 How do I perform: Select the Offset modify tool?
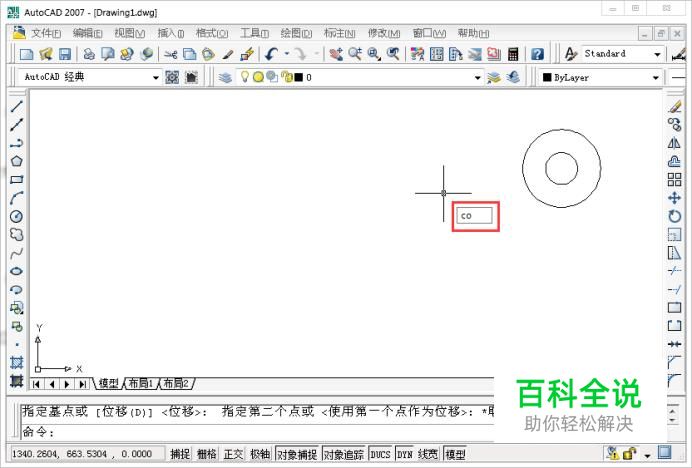click(674, 161)
